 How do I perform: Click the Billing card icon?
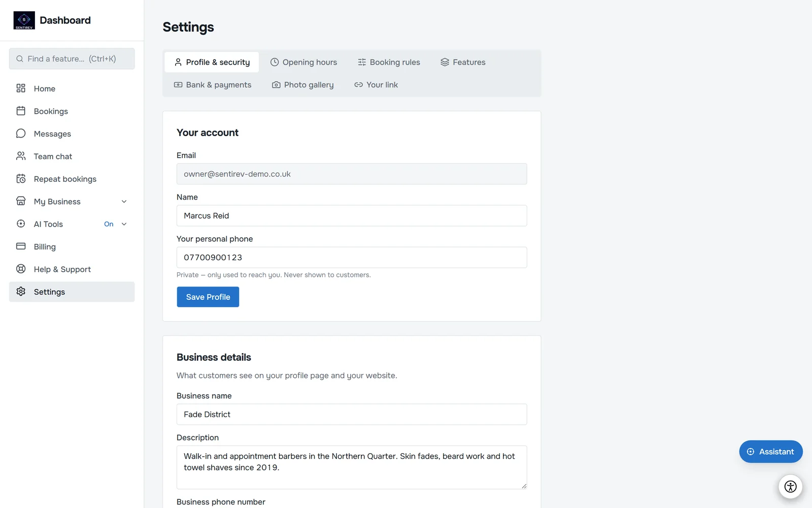click(x=21, y=246)
